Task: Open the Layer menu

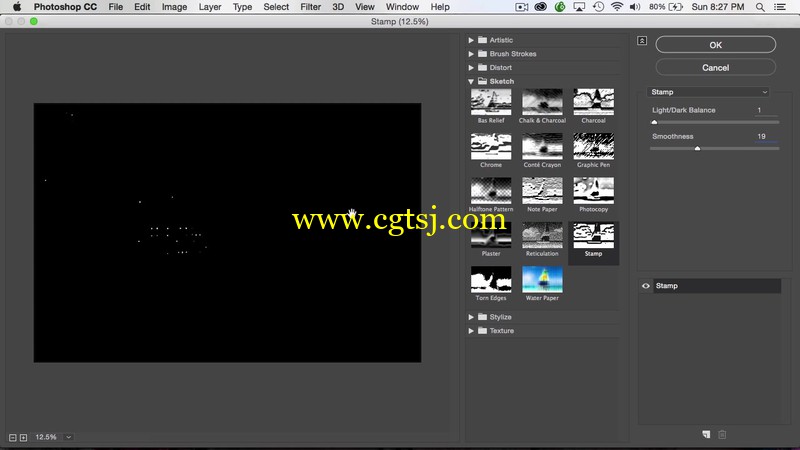Action: click(x=210, y=7)
